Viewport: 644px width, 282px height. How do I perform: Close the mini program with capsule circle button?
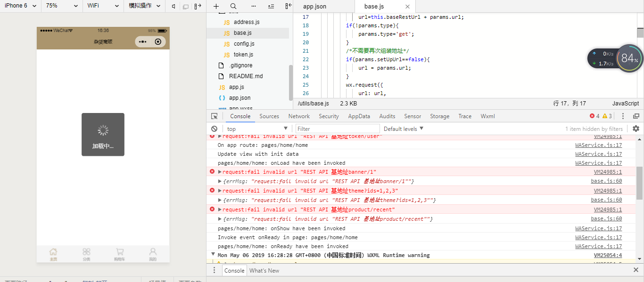(158, 42)
